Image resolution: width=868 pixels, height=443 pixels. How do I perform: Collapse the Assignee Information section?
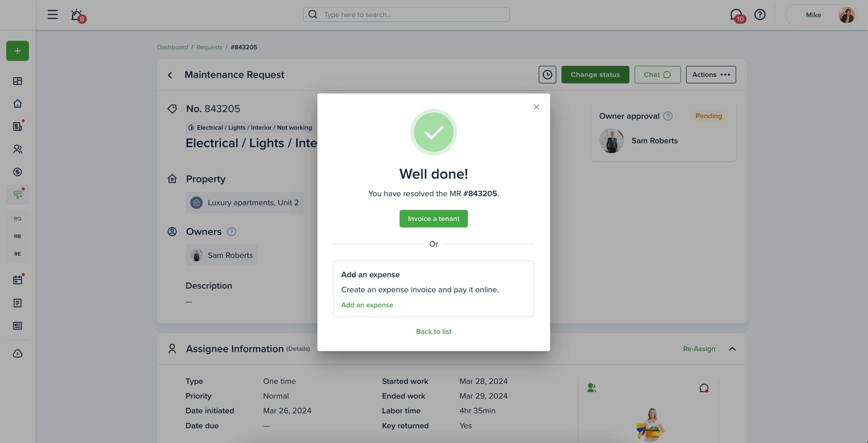[732, 349]
